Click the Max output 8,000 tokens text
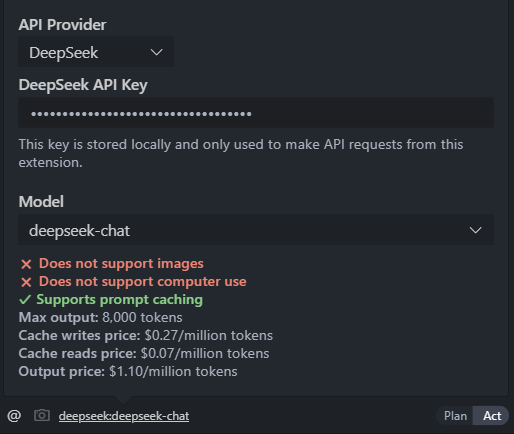 coord(101,317)
